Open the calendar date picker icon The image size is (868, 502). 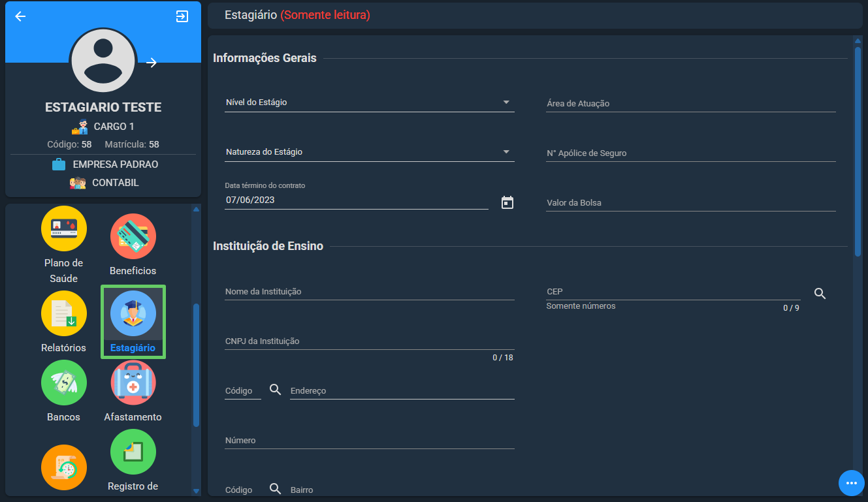tap(507, 202)
